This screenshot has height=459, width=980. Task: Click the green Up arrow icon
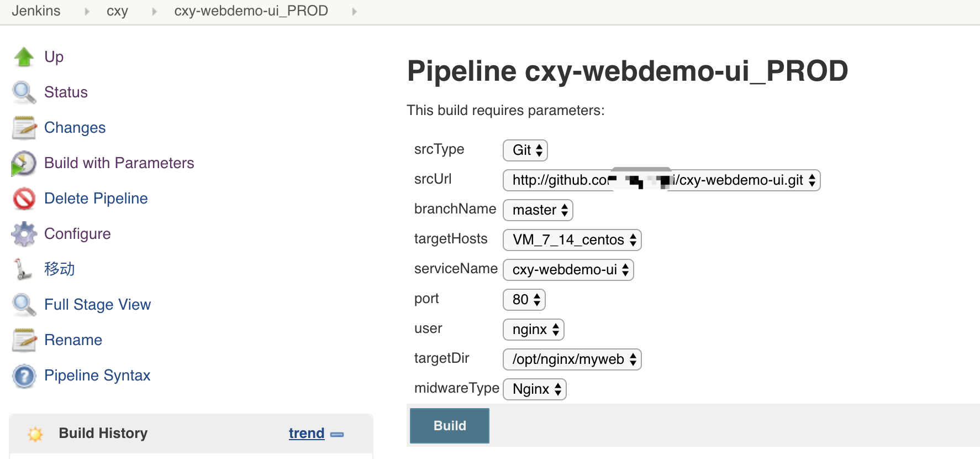(24, 57)
